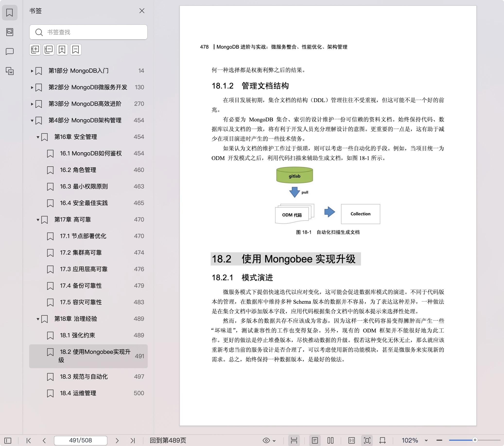Go to the next page
The width and height of the screenshot is (504, 446).
tap(117, 440)
